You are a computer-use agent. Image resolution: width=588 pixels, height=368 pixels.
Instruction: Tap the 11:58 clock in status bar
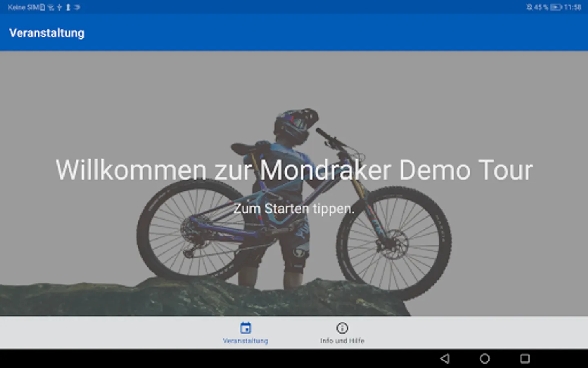(x=572, y=7)
